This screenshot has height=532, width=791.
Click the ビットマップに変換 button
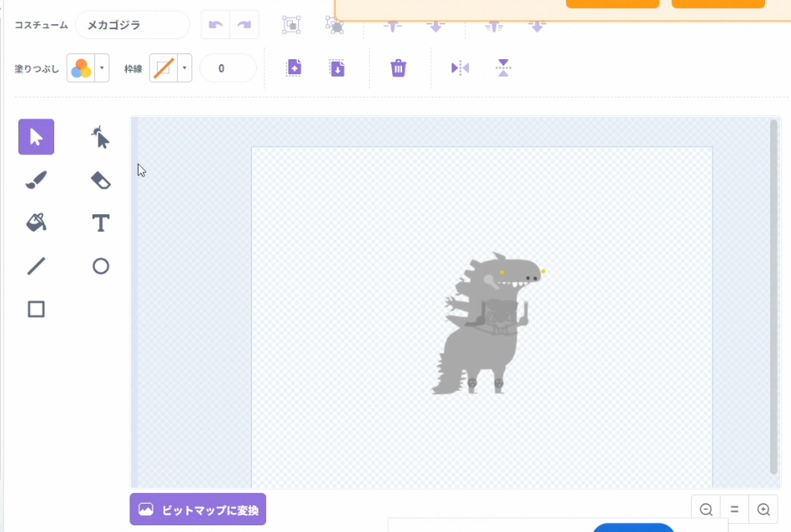(x=198, y=509)
